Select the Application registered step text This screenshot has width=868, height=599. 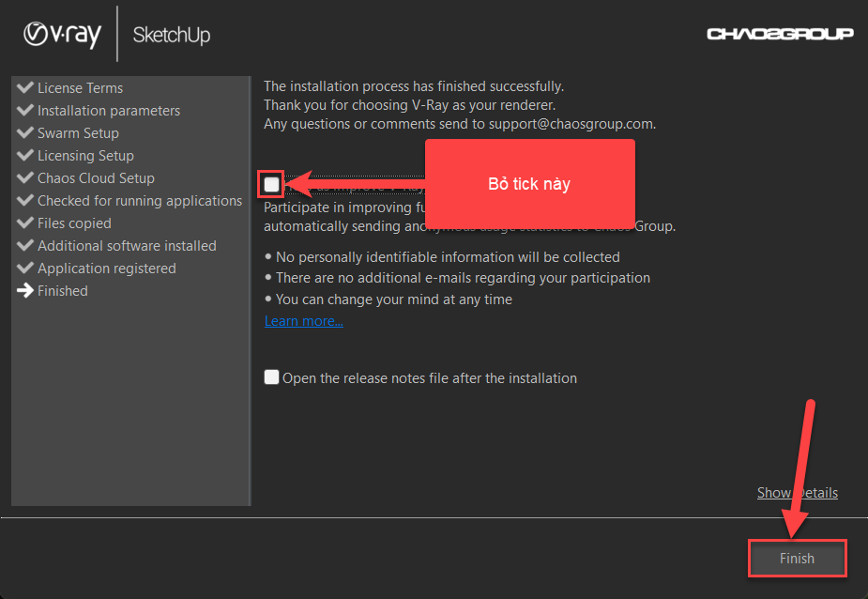107,269
